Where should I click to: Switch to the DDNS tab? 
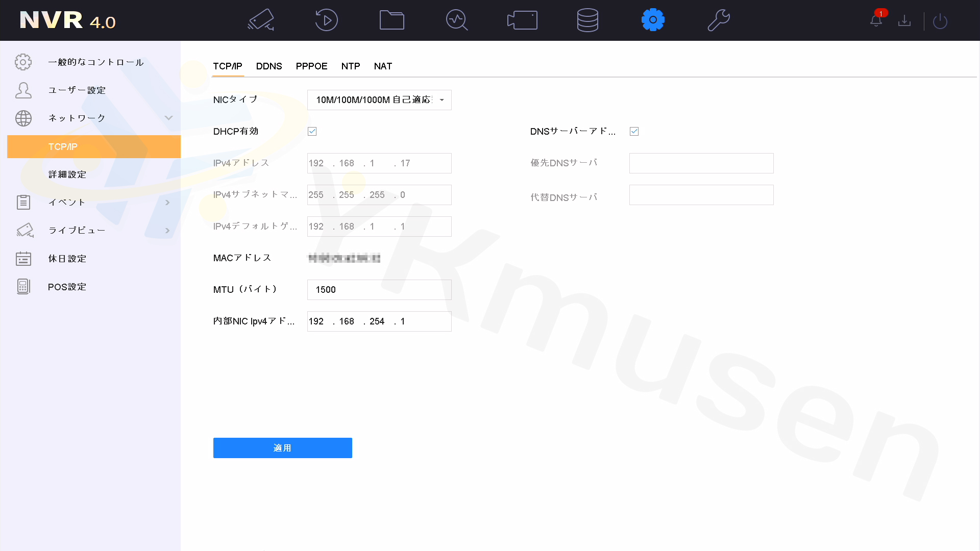[269, 66]
